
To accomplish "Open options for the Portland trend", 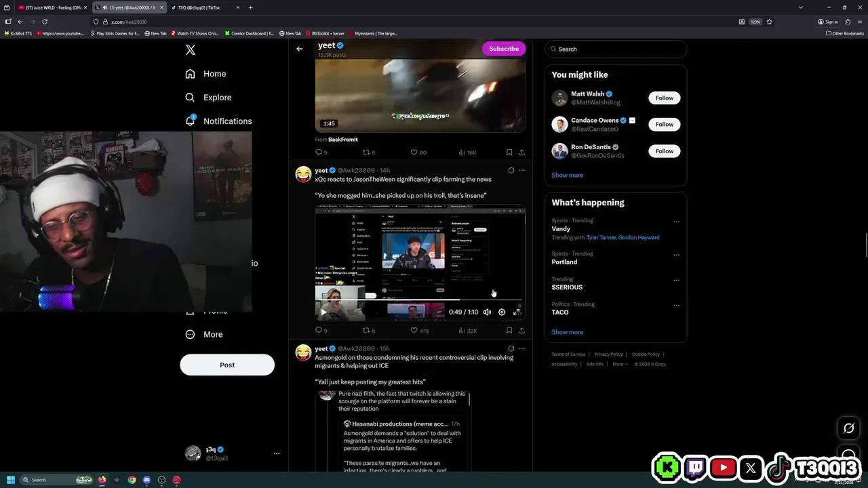I will pyautogui.click(x=676, y=255).
